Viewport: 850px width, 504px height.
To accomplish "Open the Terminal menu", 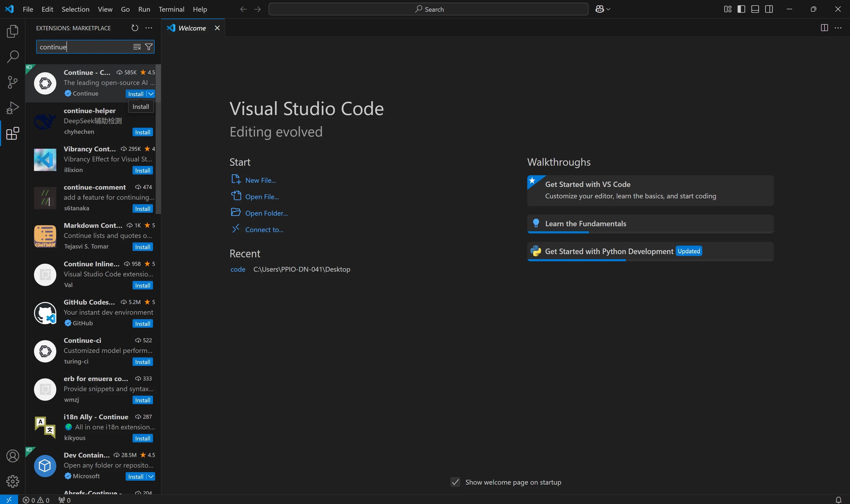I will click(171, 9).
